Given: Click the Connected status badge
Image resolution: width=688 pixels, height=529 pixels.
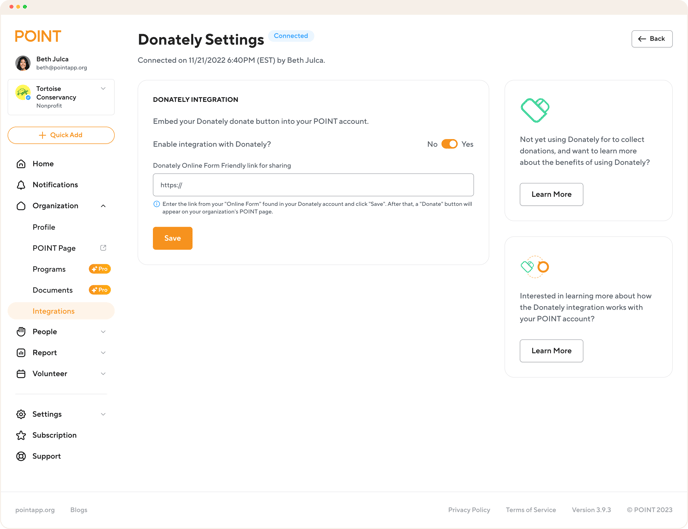Looking at the screenshot, I should pyautogui.click(x=291, y=36).
